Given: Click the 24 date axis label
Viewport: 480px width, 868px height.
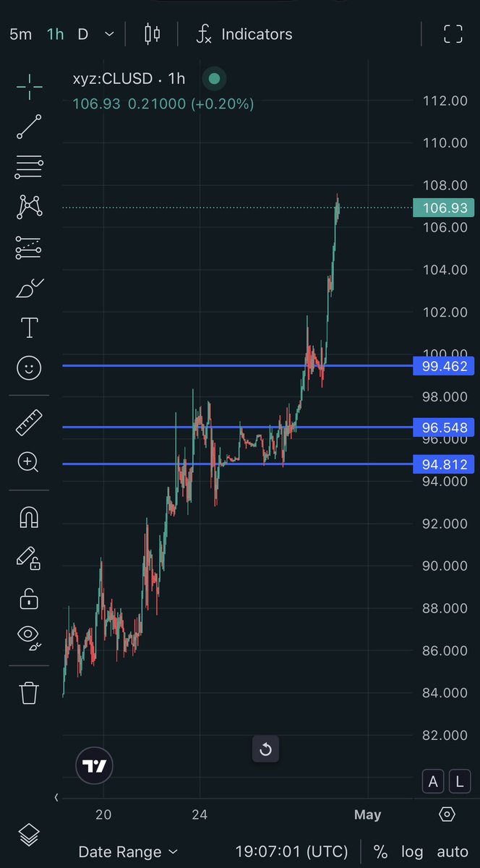Looking at the screenshot, I should pos(200,815).
